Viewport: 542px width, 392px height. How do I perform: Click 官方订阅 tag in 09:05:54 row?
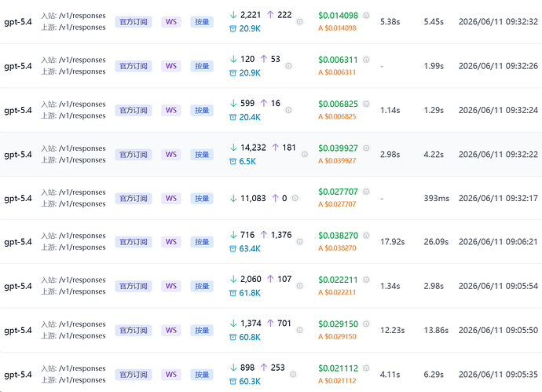134,286
